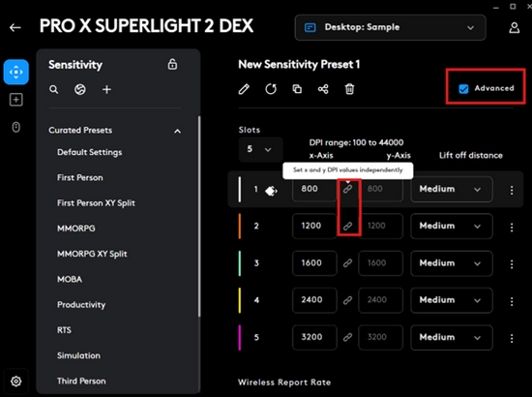This screenshot has width=532, height=397.
Task: Unlink x and y DPI for slot 3
Action: [347, 263]
